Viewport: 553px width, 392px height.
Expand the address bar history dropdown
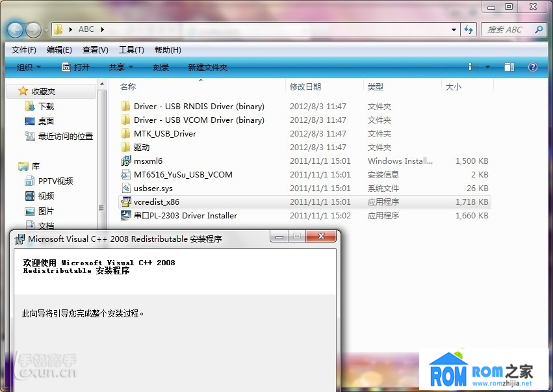[x=454, y=29]
